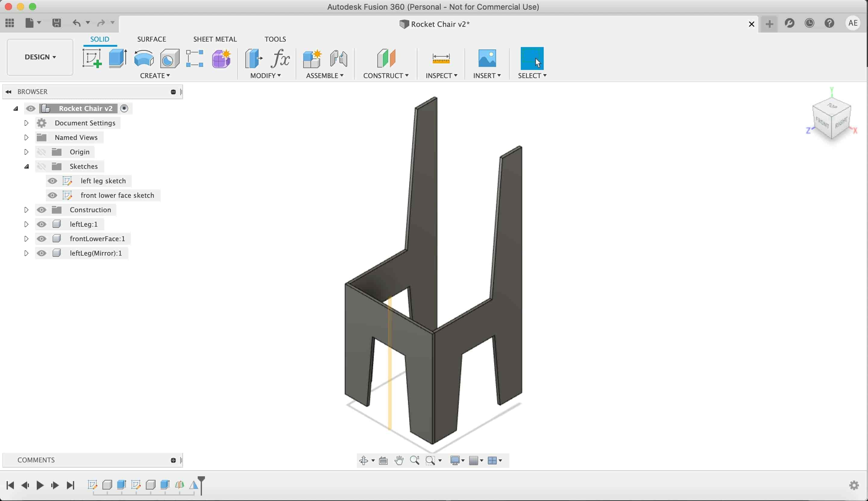Switch to the TOOLS tab

coord(275,39)
